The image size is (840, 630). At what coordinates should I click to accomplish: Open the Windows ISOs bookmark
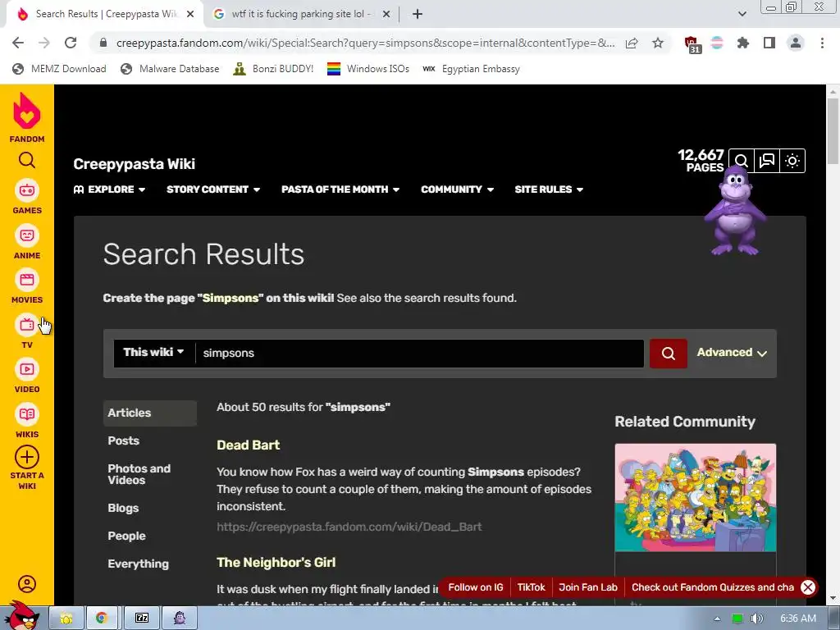[x=368, y=69]
